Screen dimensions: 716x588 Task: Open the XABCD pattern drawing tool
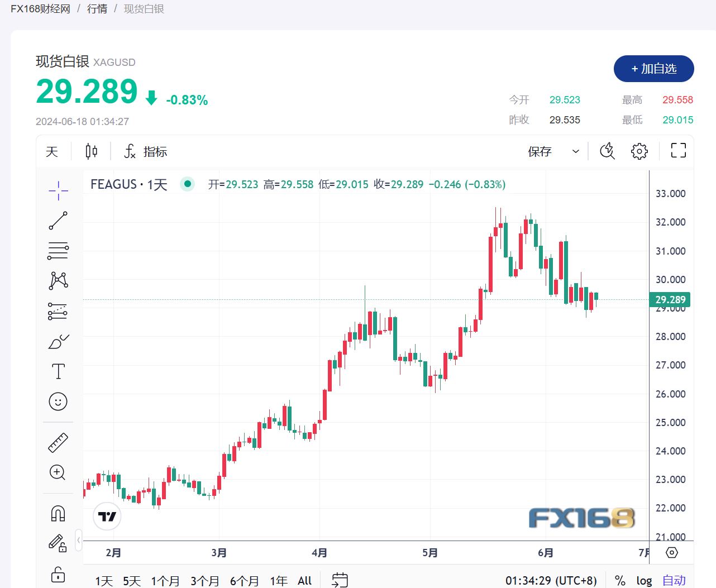pyautogui.click(x=58, y=280)
